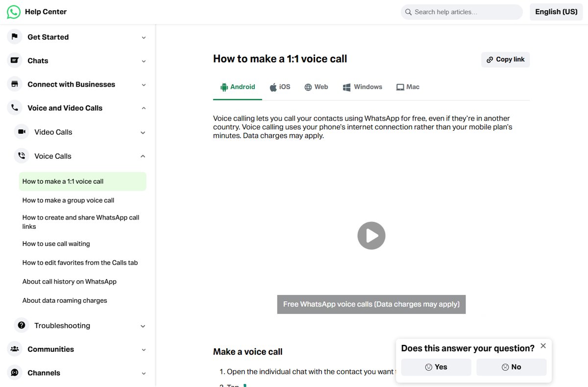Viewport: 588px width, 387px height.
Task: Click the Android robot icon
Action: point(224,87)
